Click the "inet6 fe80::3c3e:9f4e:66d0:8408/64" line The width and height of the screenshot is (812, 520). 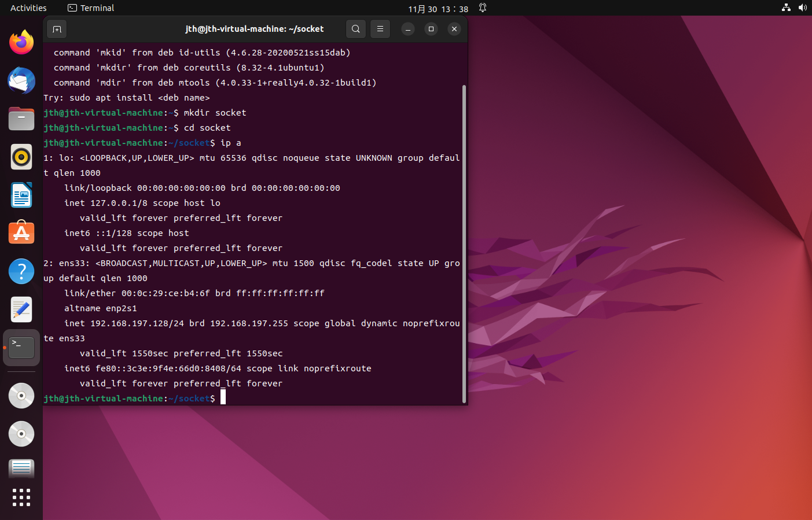218,368
